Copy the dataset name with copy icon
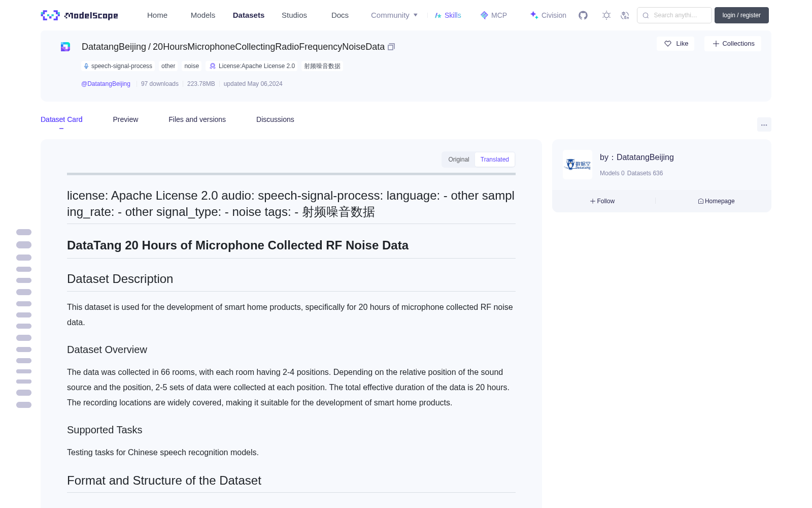This screenshot has width=812, height=508. click(x=391, y=47)
